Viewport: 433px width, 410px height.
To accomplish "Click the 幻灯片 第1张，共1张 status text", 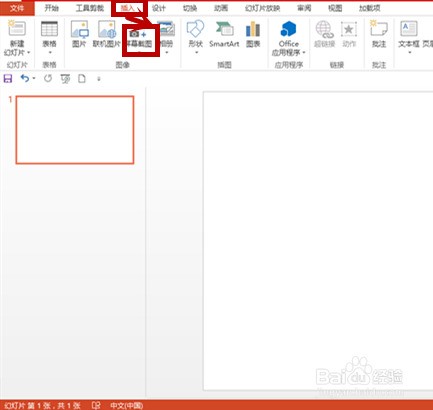I will (42, 405).
